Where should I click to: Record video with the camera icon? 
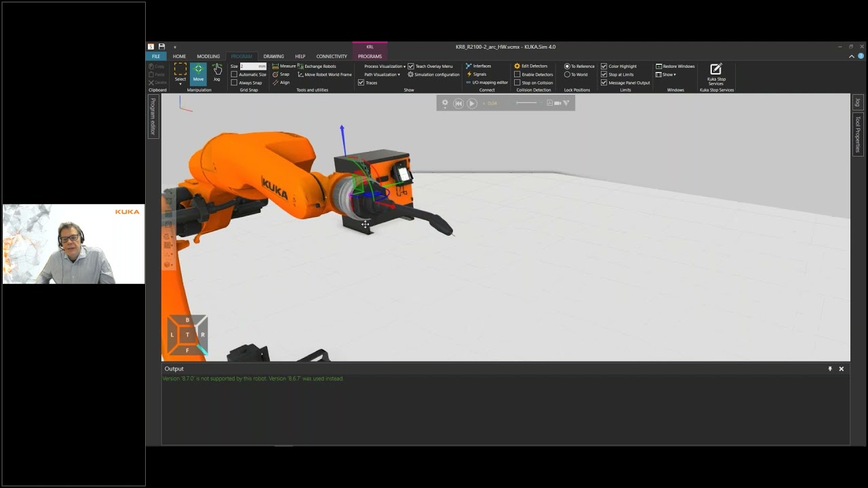[557, 103]
